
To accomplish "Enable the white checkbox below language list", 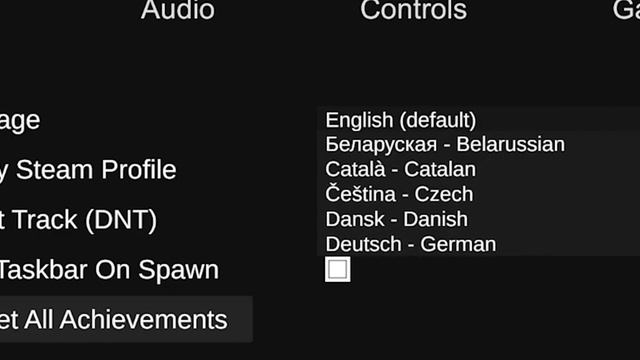I will click(x=338, y=269).
